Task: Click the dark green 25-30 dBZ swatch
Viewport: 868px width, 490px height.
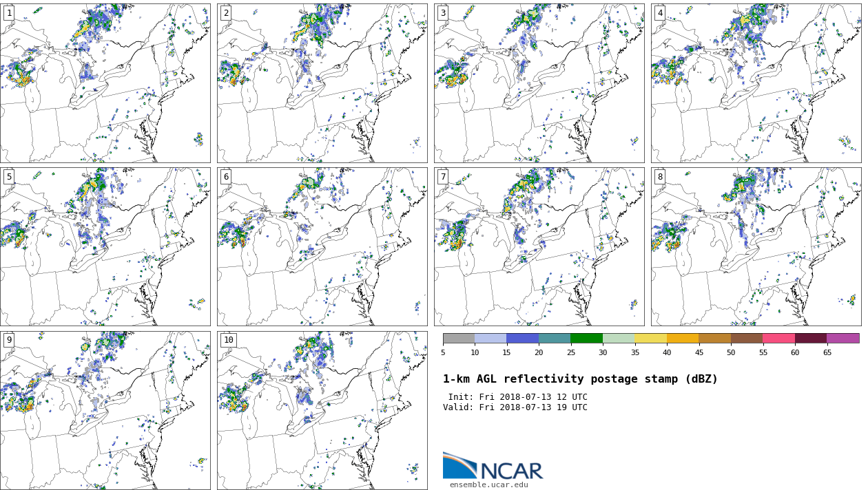Action: click(x=587, y=338)
